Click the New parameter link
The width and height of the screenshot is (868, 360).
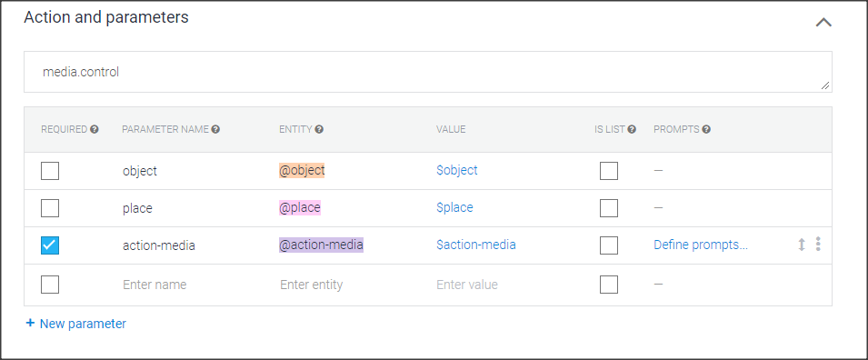tap(83, 324)
